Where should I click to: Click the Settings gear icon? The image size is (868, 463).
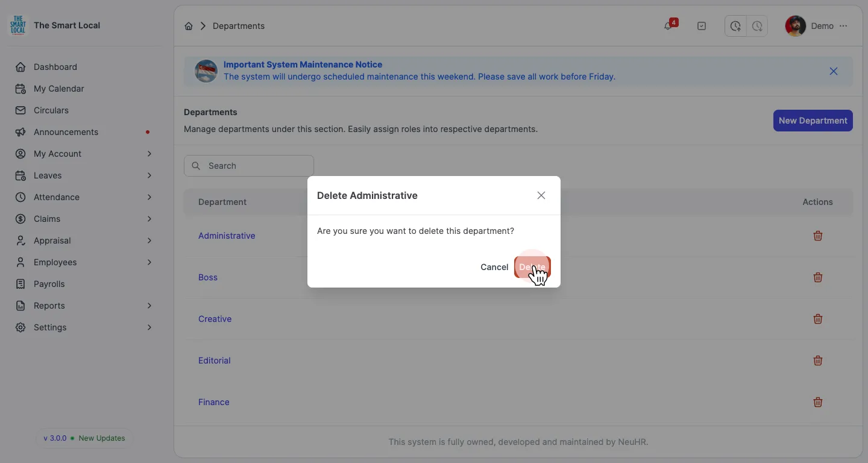point(20,327)
